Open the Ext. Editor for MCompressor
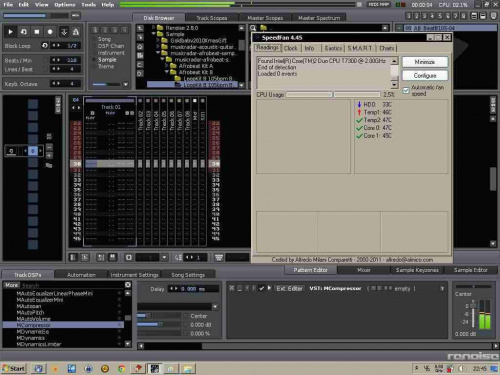500x375 pixels. click(289, 288)
